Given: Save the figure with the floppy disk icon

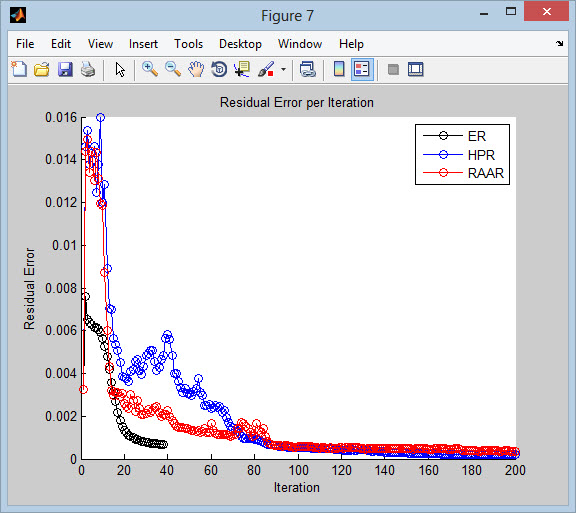Looking at the screenshot, I should pyautogui.click(x=65, y=69).
